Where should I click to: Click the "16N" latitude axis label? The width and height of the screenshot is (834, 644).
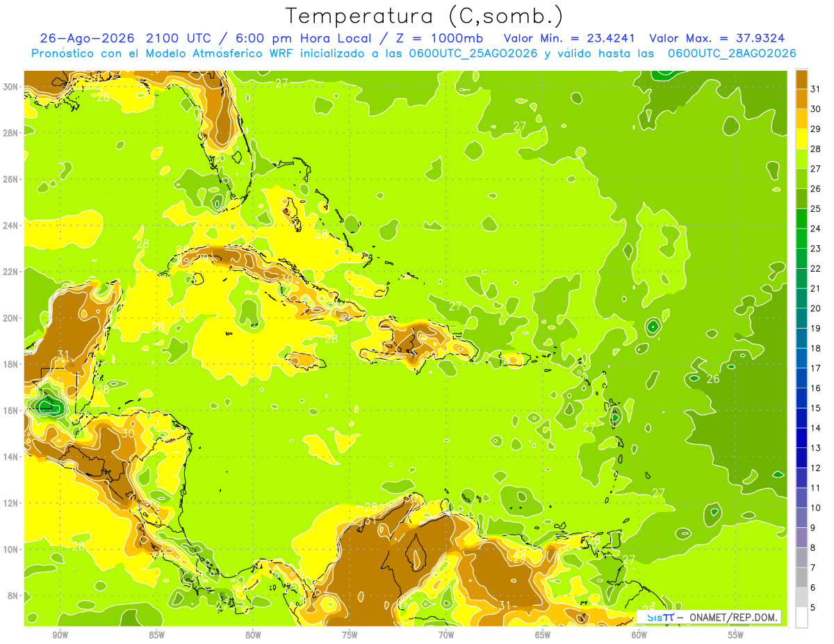click(x=10, y=411)
